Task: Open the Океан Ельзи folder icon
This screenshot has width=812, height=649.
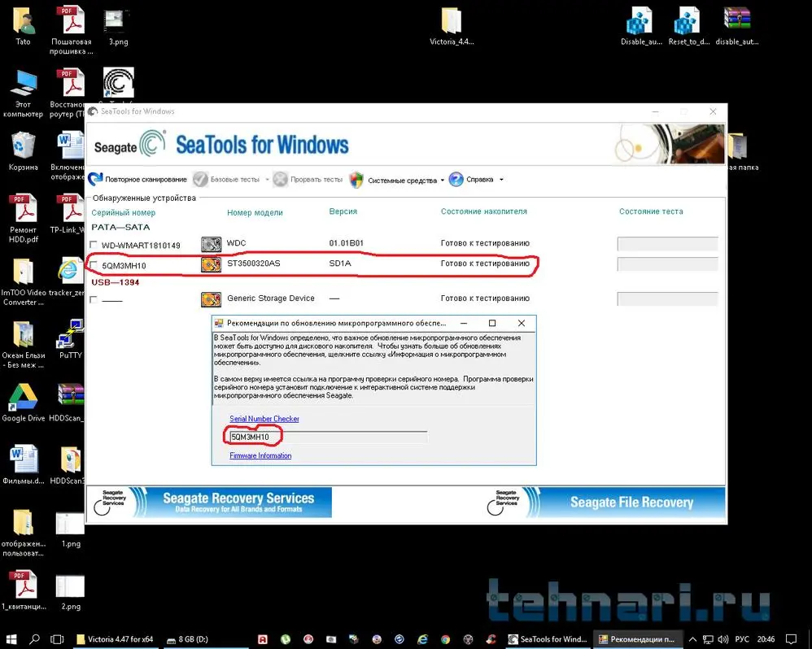Action: click(23, 344)
